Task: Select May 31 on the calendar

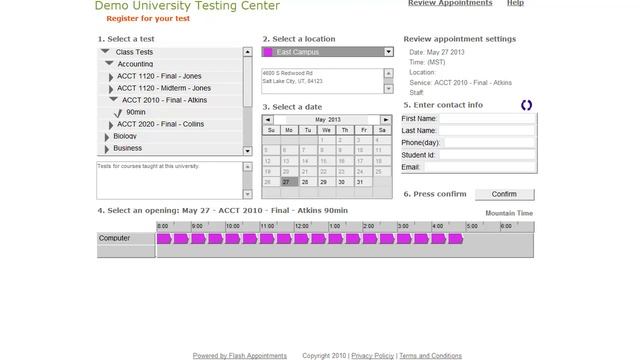Action: pyautogui.click(x=363, y=182)
